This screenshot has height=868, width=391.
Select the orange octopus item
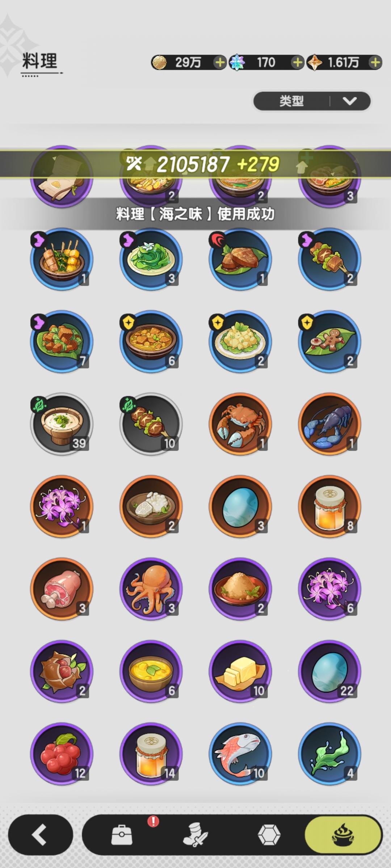pos(151,589)
